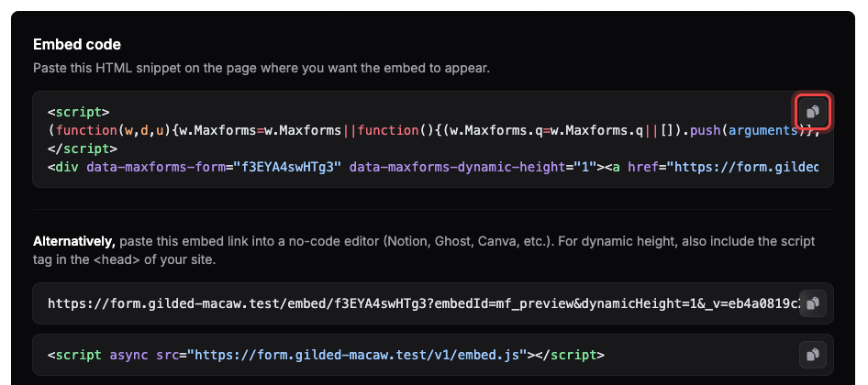868x385 pixels.
Task: Click the opening <script> tag line
Action: (x=79, y=112)
